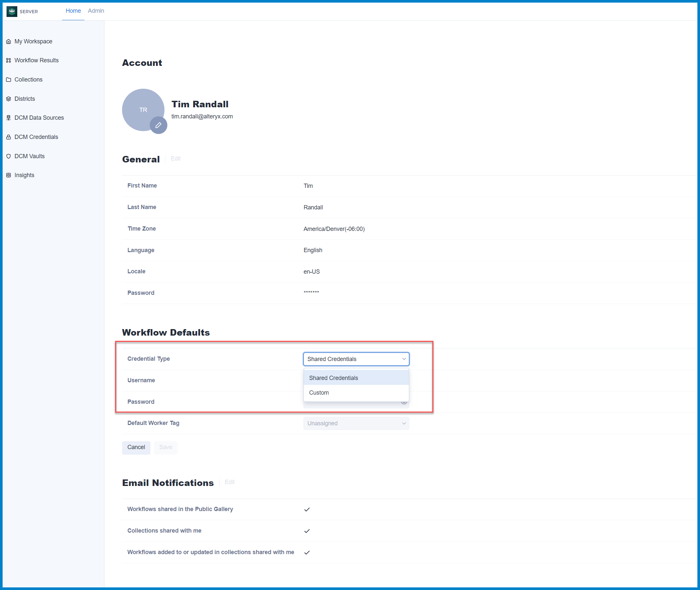The width and height of the screenshot is (700, 590).
Task: Edit the profile picture with the pencil icon
Action: pyautogui.click(x=159, y=125)
